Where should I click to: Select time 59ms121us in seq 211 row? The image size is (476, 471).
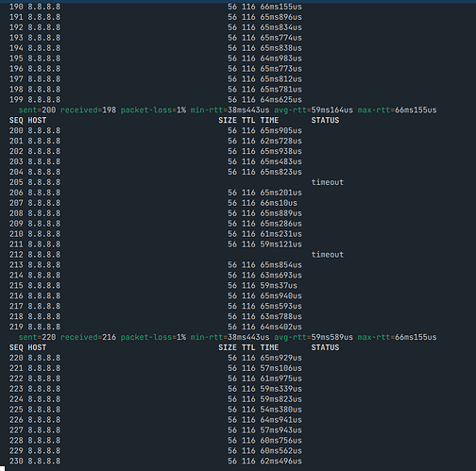click(280, 244)
